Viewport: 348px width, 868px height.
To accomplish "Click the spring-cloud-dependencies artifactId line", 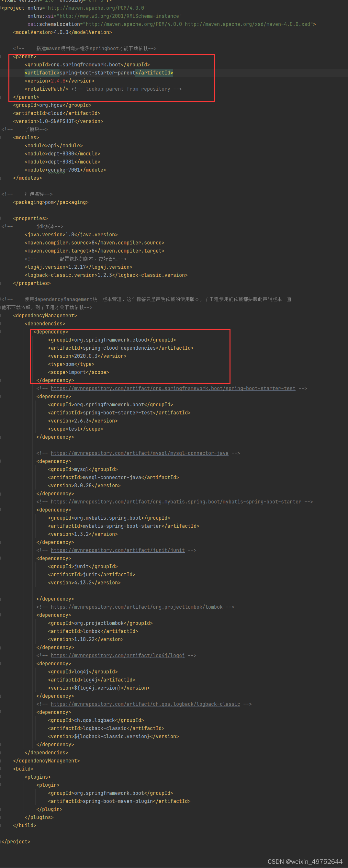I will coord(121,348).
